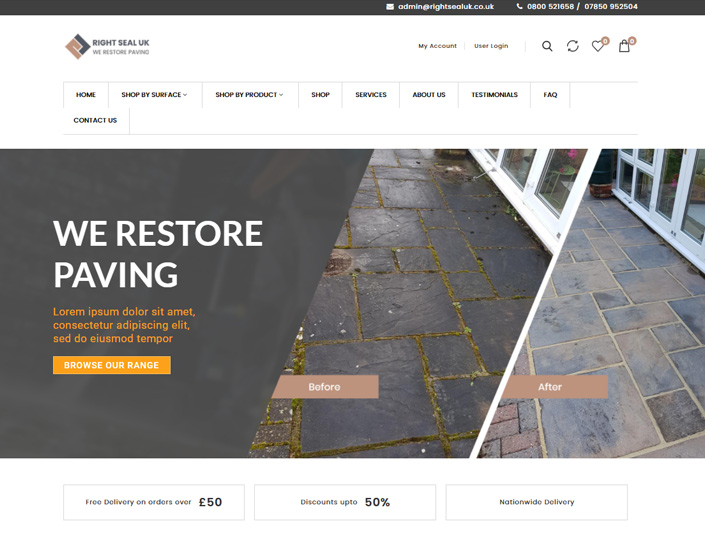Open the Testimonials menu item

(494, 95)
